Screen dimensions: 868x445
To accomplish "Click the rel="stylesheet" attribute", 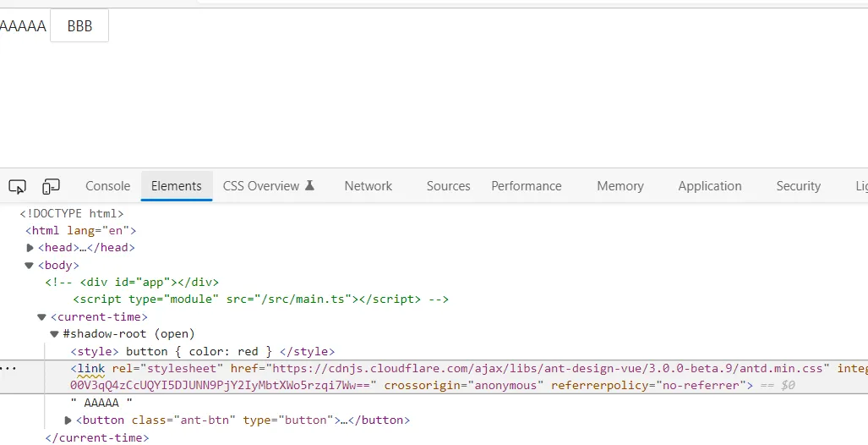I will point(167,369).
